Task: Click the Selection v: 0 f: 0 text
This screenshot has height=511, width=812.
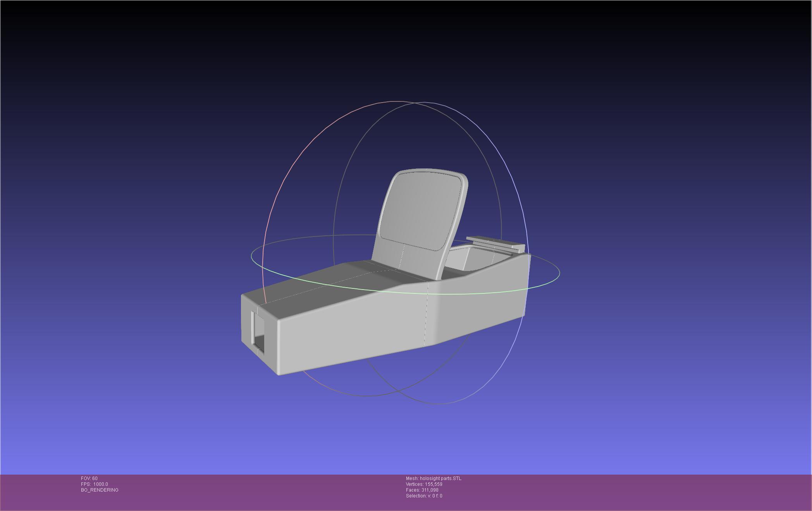Action: 424,496
